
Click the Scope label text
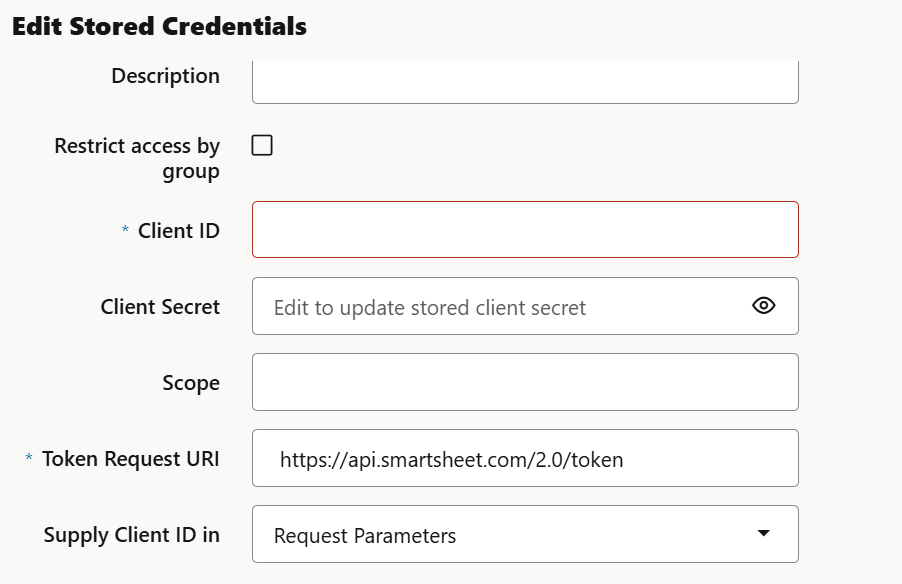coord(191,383)
